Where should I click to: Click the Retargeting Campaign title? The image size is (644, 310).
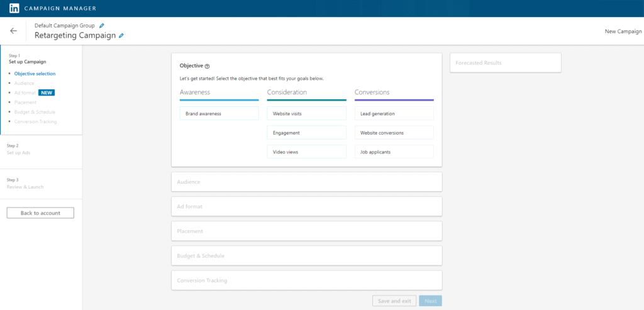[75, 36]
